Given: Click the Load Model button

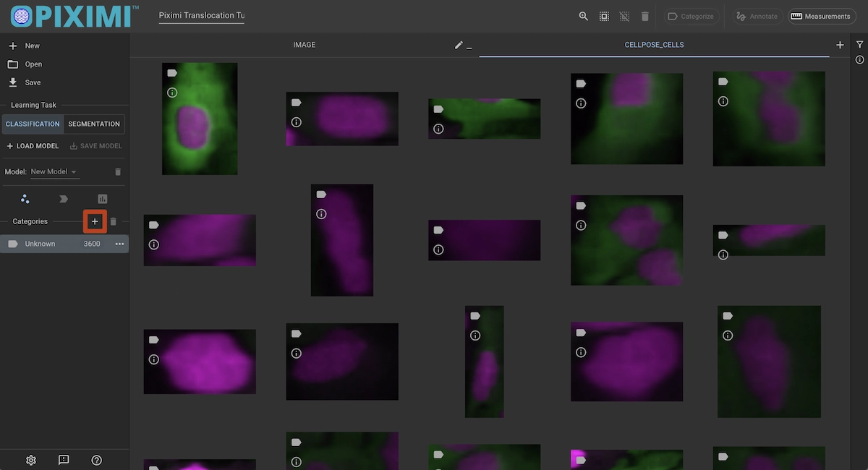Looking at the screenshot, I should click(33, 146).
